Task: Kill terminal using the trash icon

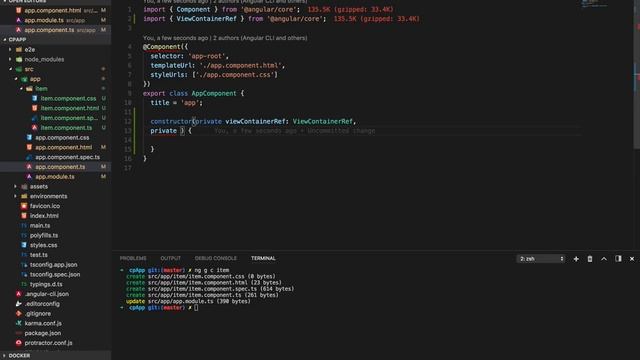Action: tap(590, 259)
